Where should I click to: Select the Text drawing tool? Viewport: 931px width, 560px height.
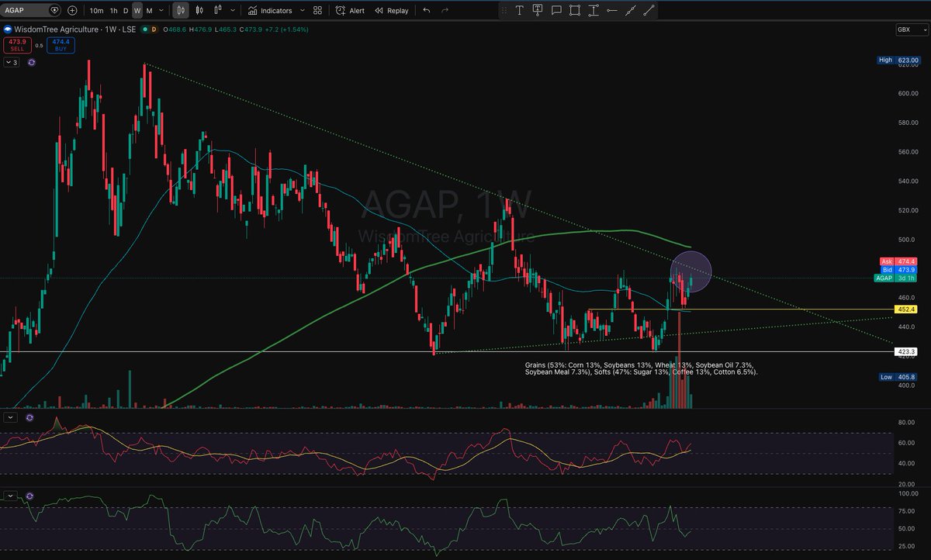519,11
